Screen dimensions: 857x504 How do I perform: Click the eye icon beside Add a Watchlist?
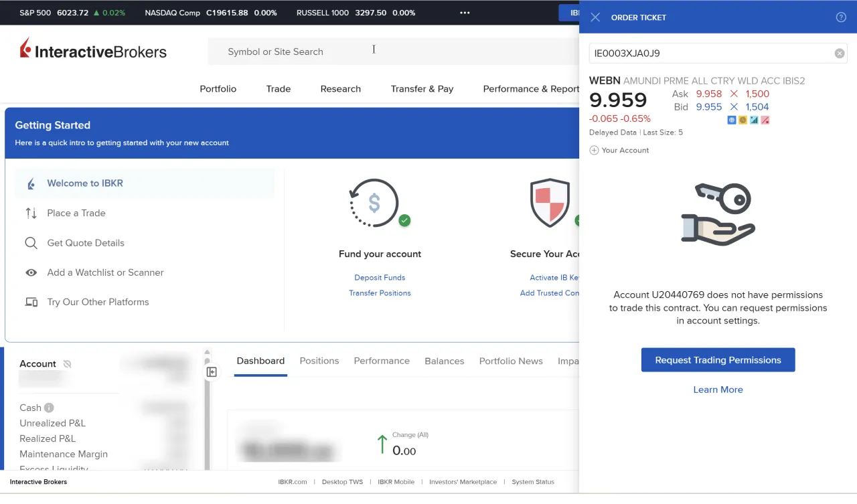31,272
